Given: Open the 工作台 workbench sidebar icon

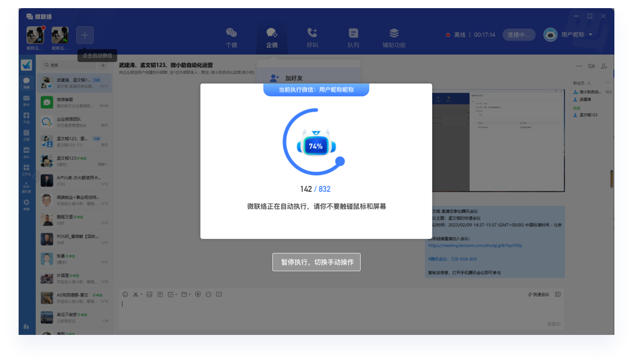Looking at the screenshot, I should click(26, 170).
